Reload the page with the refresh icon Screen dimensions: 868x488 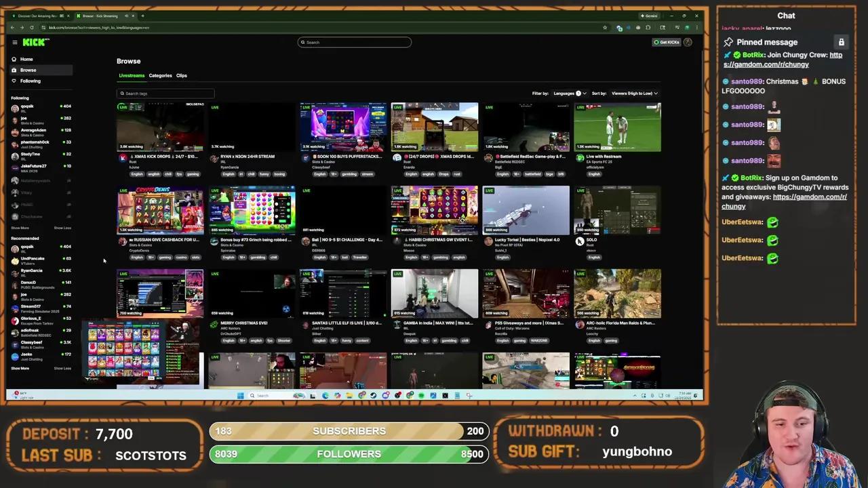click(x=32, y=27)
